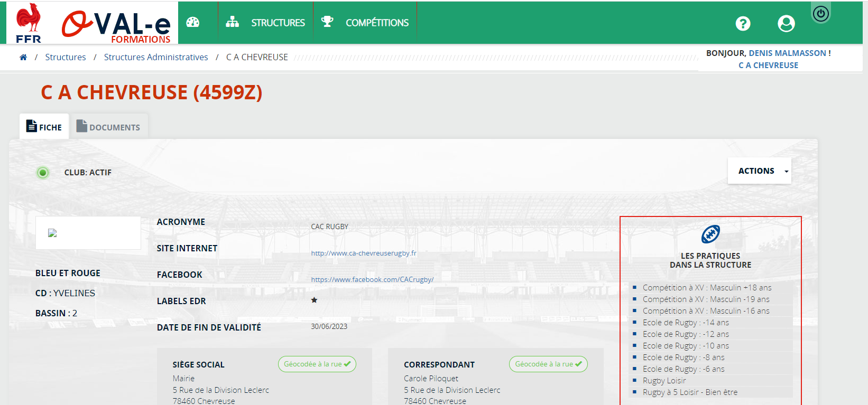Open the ca-chevreuserugby.fr website link
This screenshot has height=405, width=868.
(364, 253)
